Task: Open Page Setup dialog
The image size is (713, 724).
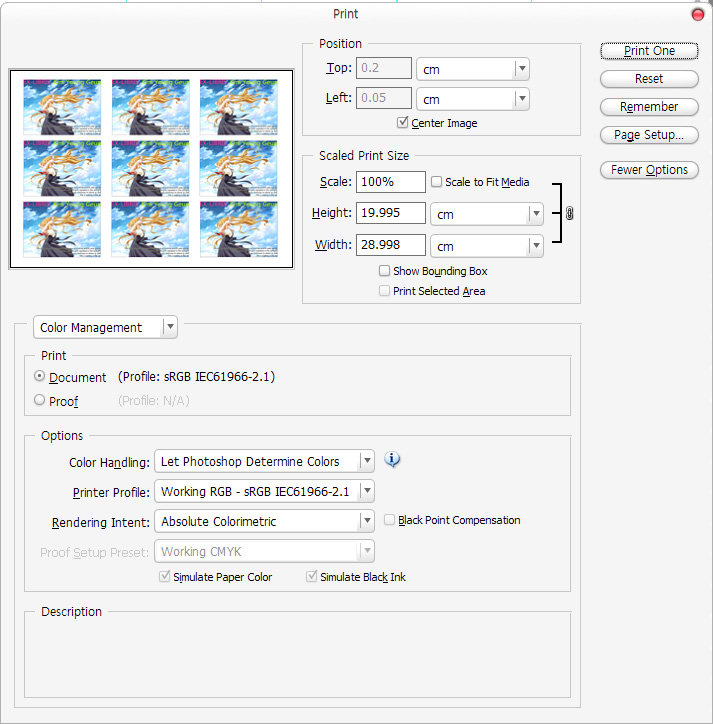Action: pyautogui.click(x=649, y=135)
